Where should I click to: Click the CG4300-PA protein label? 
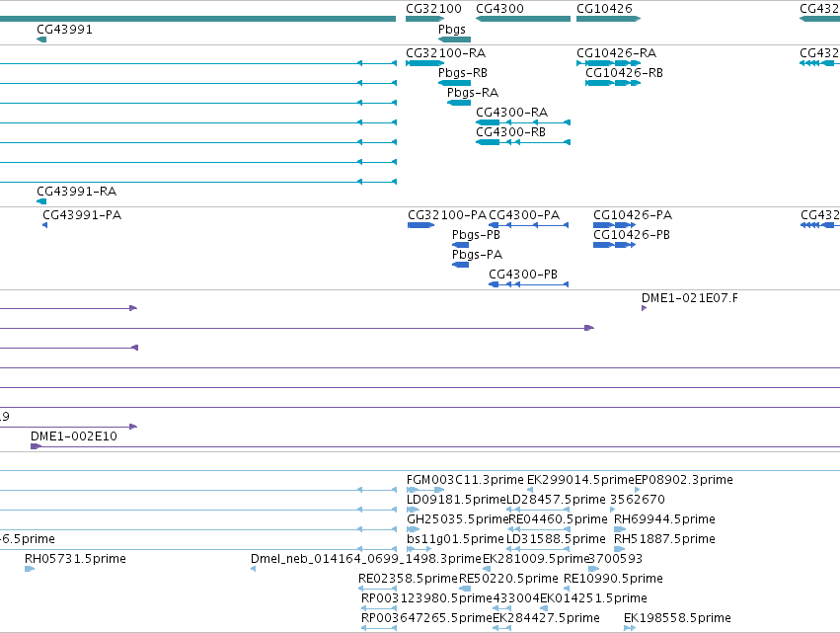[x=524, y=215]
